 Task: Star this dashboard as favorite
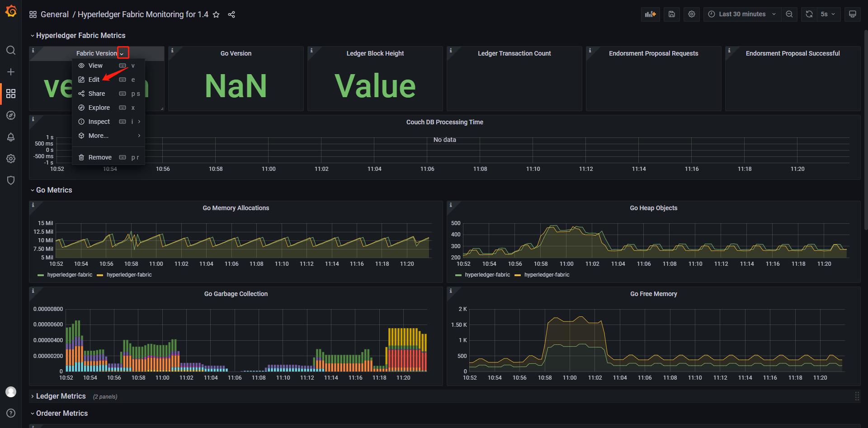point(216,14)
